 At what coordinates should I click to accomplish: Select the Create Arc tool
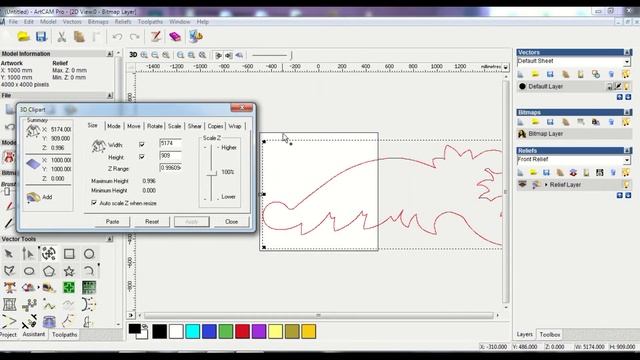tap(89, 271)
